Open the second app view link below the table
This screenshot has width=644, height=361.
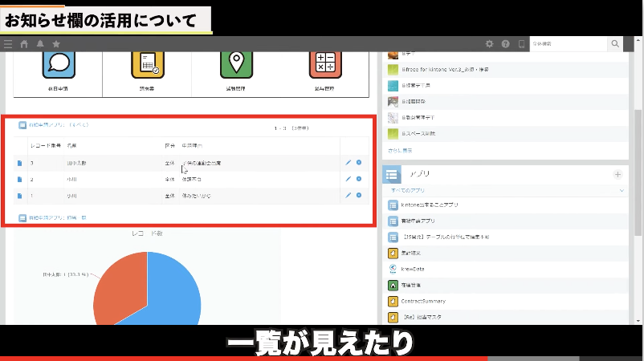click(58, 218)
